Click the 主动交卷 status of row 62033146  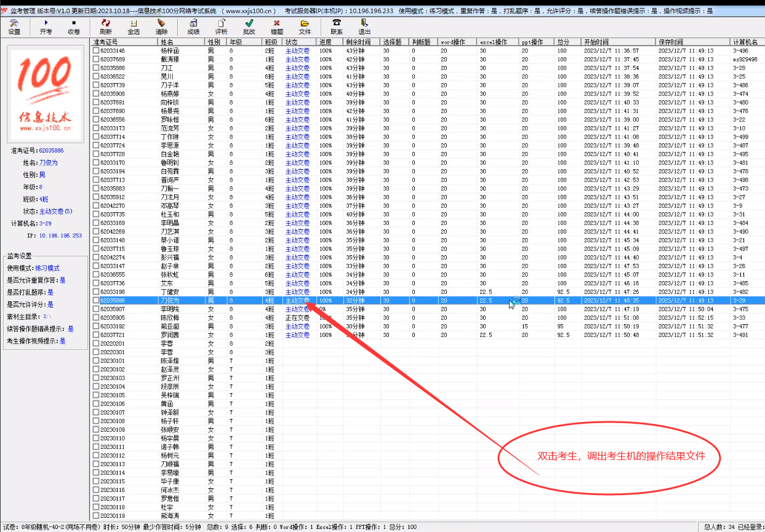[297, 50]
